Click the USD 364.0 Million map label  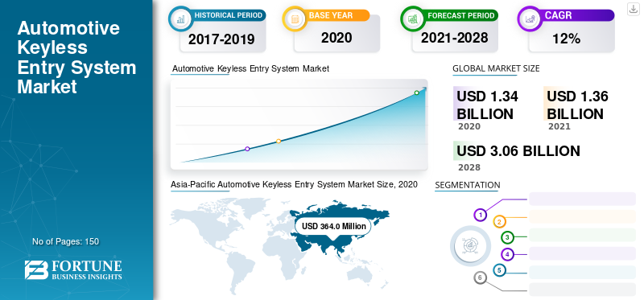coord(333,226)
